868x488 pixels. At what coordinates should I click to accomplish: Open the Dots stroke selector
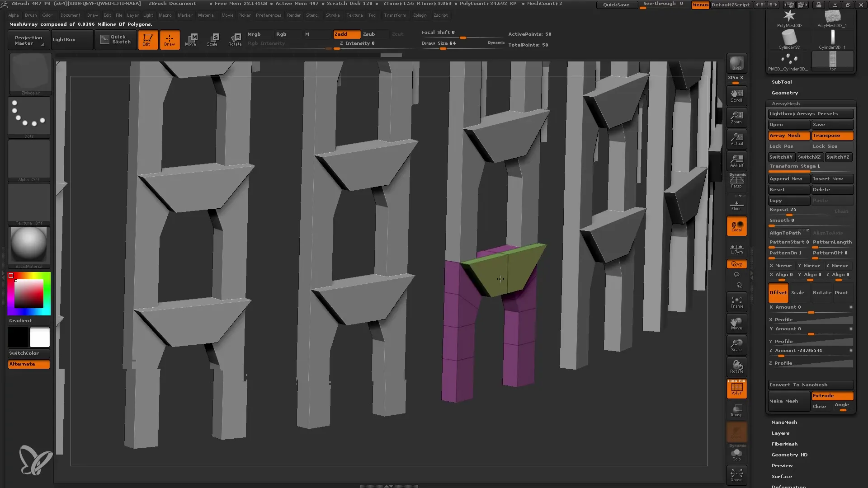(29, 117)
